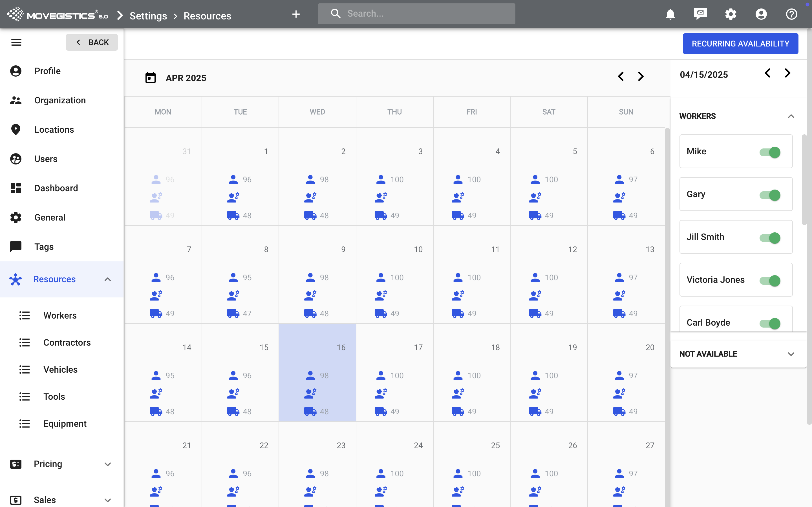This screenshot has width=812, height=507.
Task: Click the BACK button
Action: [x=92, y=42]
